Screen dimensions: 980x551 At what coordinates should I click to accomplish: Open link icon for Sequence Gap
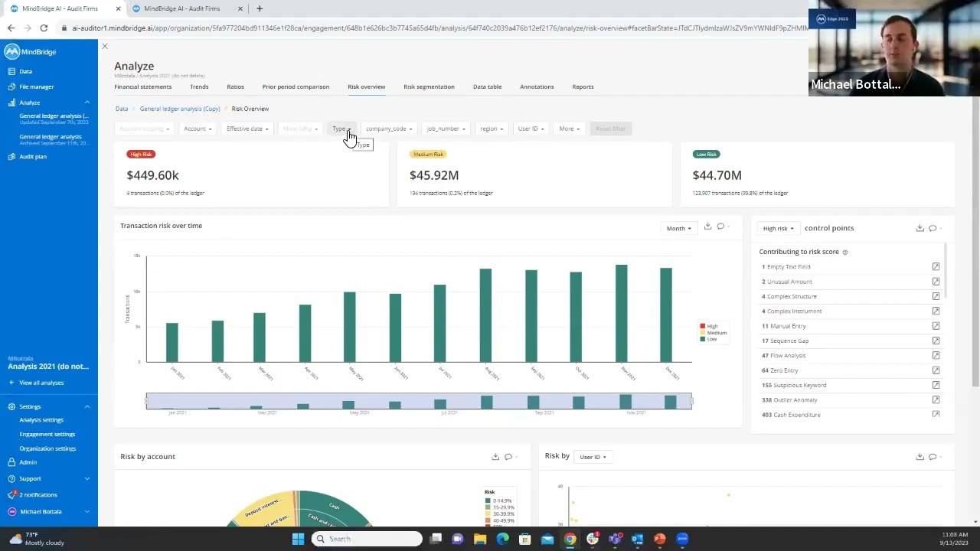click(x=936, y=341)
